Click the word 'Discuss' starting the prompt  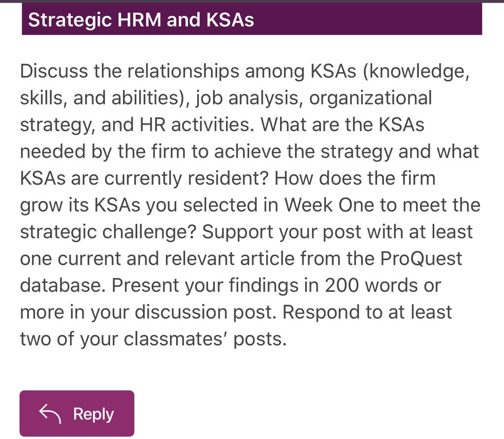54,71
